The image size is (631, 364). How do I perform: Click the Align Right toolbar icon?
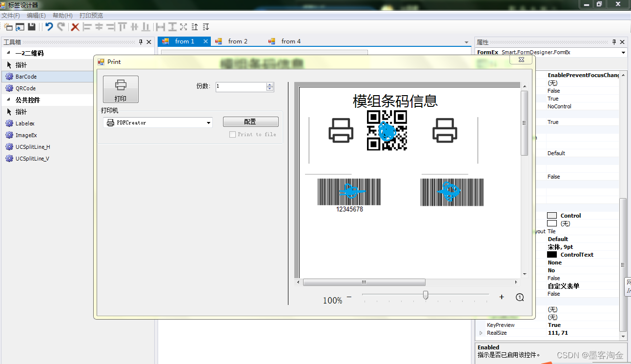(x=111, y=27)
